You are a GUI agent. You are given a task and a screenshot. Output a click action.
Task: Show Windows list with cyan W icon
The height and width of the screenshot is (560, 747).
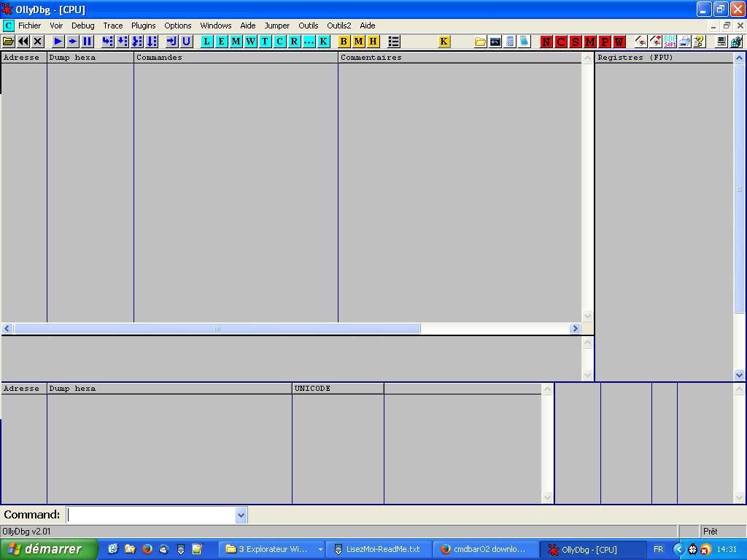pyautogui.click(x=251, y=42)
